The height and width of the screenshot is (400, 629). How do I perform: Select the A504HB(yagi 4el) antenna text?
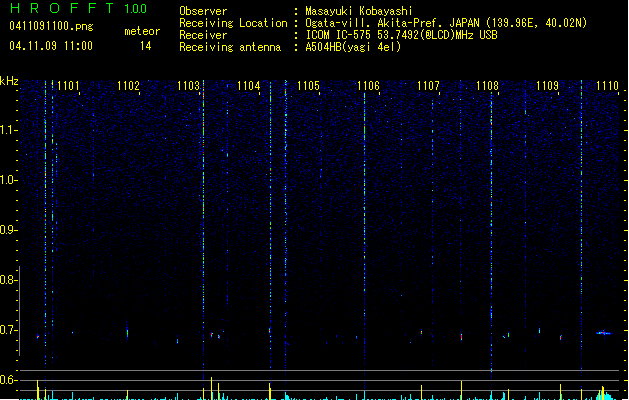353,47
